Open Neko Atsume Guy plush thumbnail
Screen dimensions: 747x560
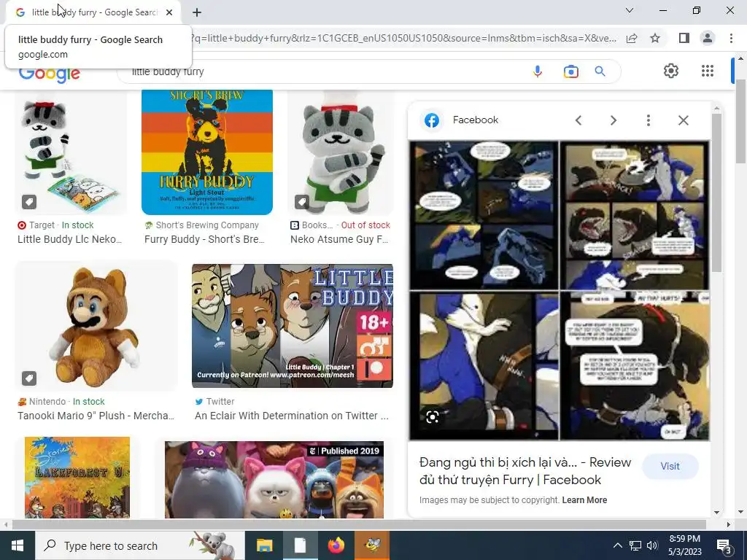341,152
